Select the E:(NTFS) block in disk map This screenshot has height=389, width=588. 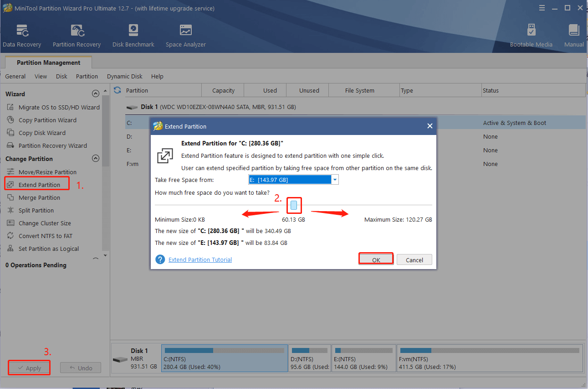(363, 358)
